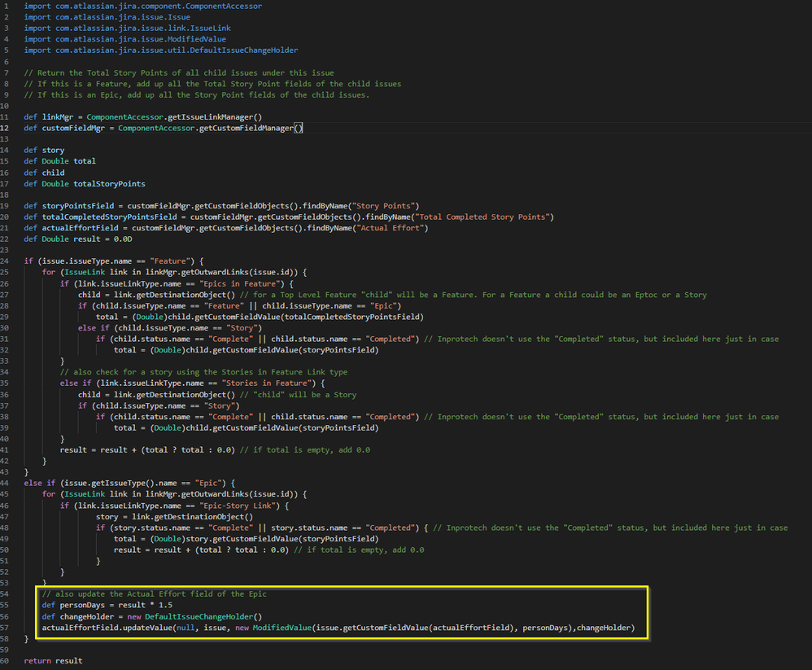Viewport: 812px width, 670px height.
Task: Click actualEffortField.updateValue on line 57
Action: (107, 628)
